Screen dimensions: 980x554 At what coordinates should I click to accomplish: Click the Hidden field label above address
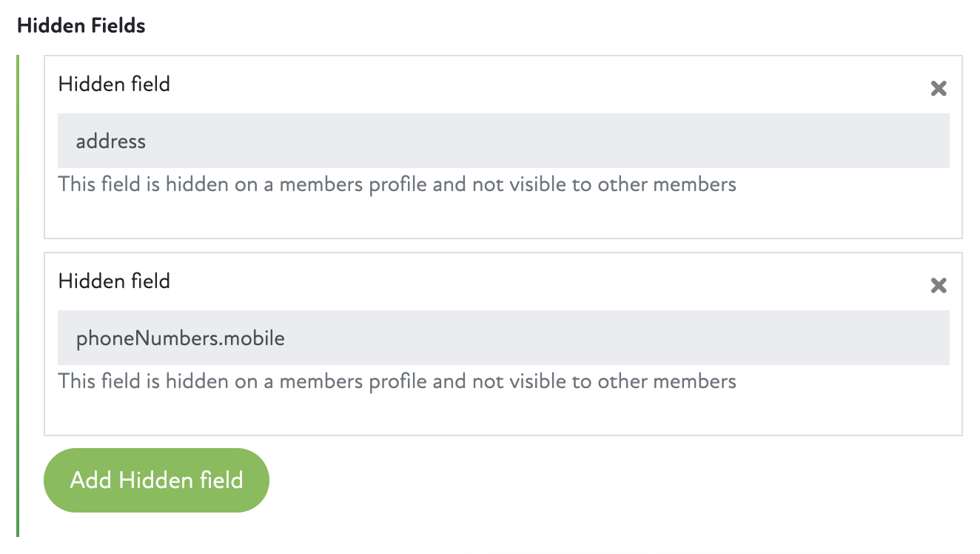(114, 84)
